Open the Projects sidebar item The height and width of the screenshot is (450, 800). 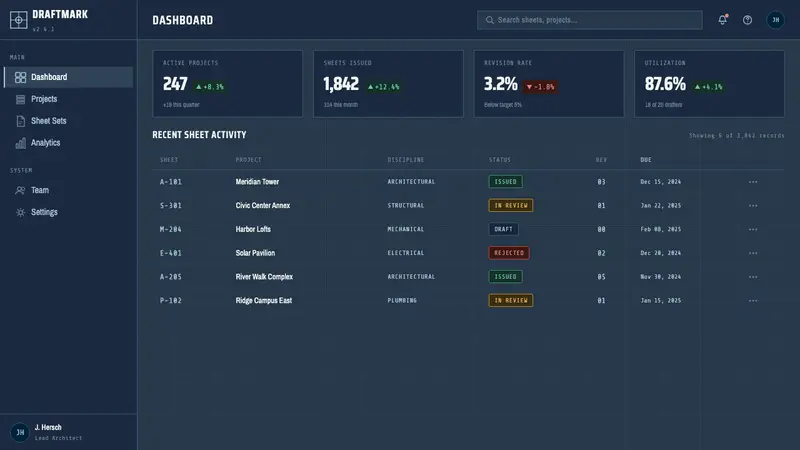68,99
